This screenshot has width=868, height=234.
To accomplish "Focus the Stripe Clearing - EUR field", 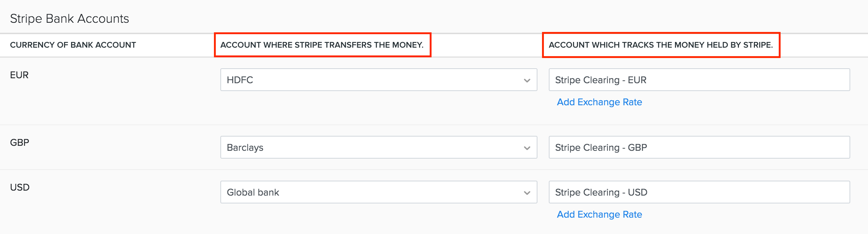I will click(x=699, y=80).
